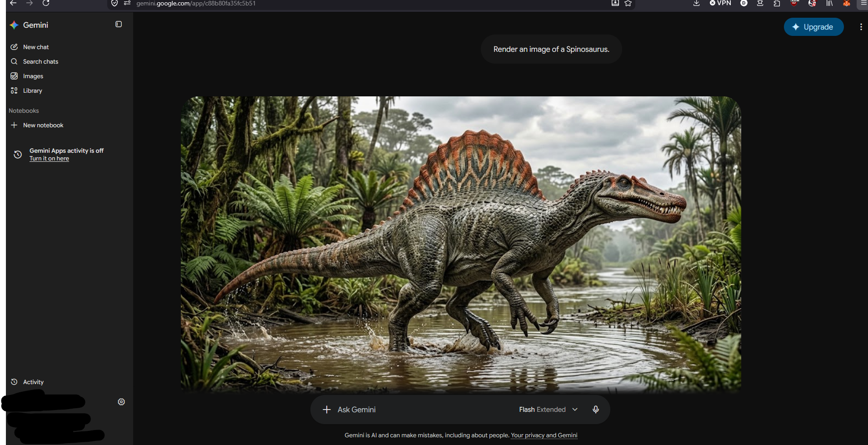Click the gemini.google.com address bar URL
Image resolution: width=868 pixels, height=445 pixels.
coord(196,3)
